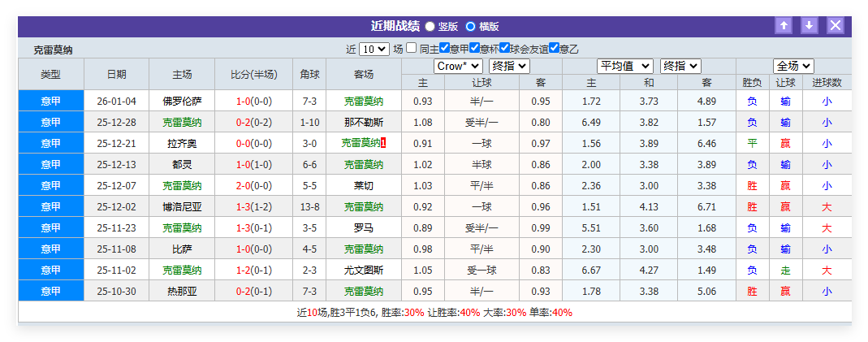Click the up arrow icon in header

coord(784,25)
